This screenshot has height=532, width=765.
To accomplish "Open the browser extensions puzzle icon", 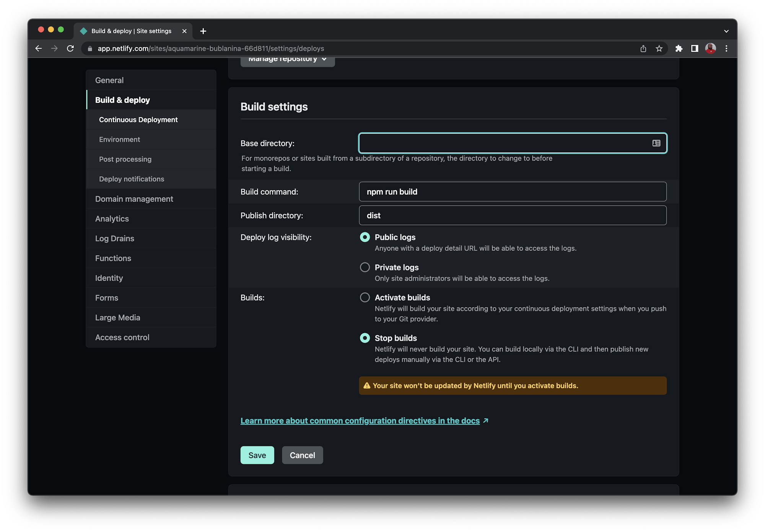I will (x=679, y=49).
